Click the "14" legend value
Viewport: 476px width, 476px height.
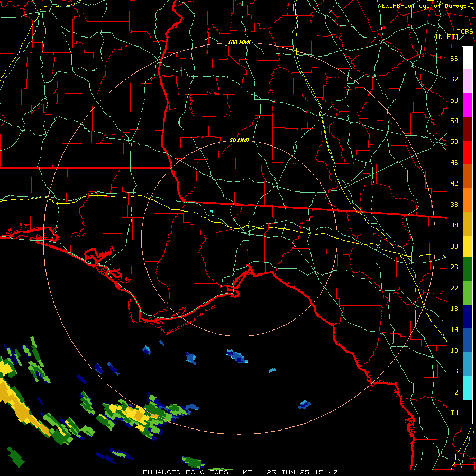454,329
